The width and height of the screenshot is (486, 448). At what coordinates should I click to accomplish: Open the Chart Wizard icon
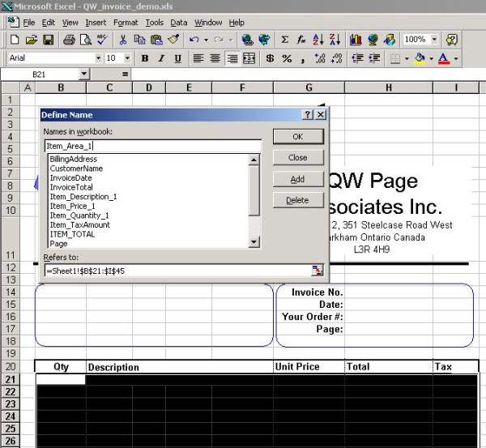[x=356, y=39]
